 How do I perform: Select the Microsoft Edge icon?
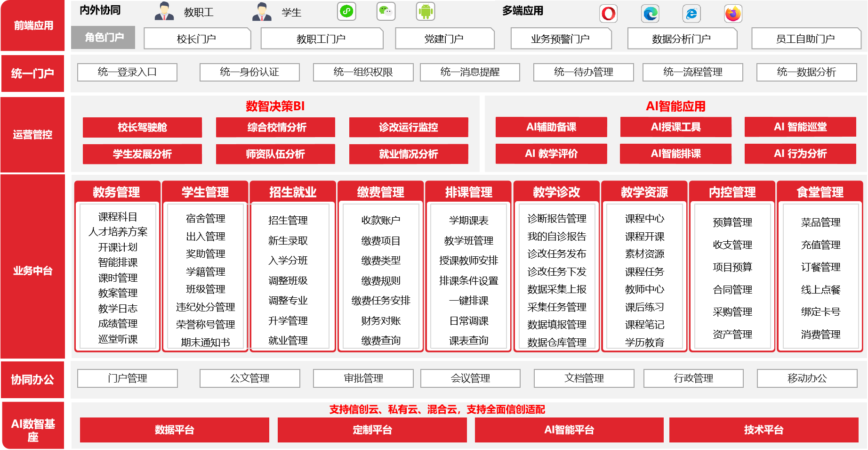tap(650, 15)
